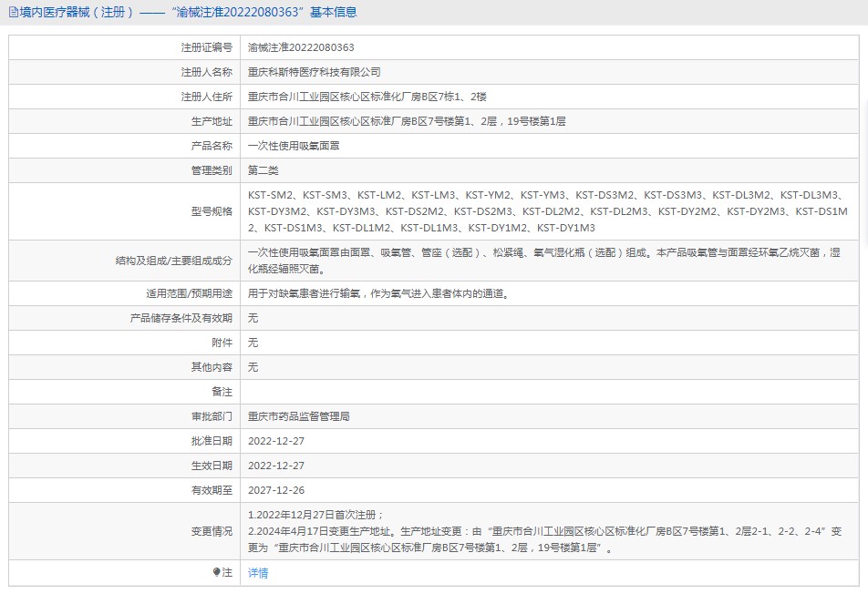Click the document icon beside the page title
868x594 pixels.
[x=14, y=12]
